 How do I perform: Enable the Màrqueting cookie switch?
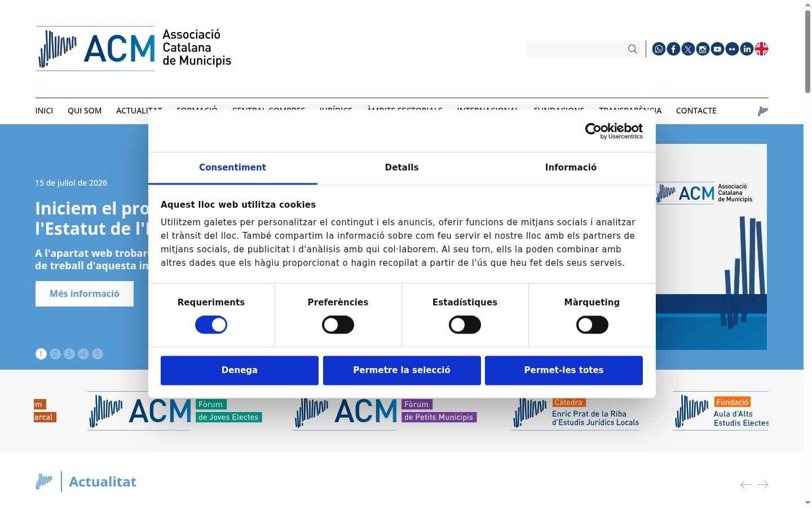pos(592,325)
